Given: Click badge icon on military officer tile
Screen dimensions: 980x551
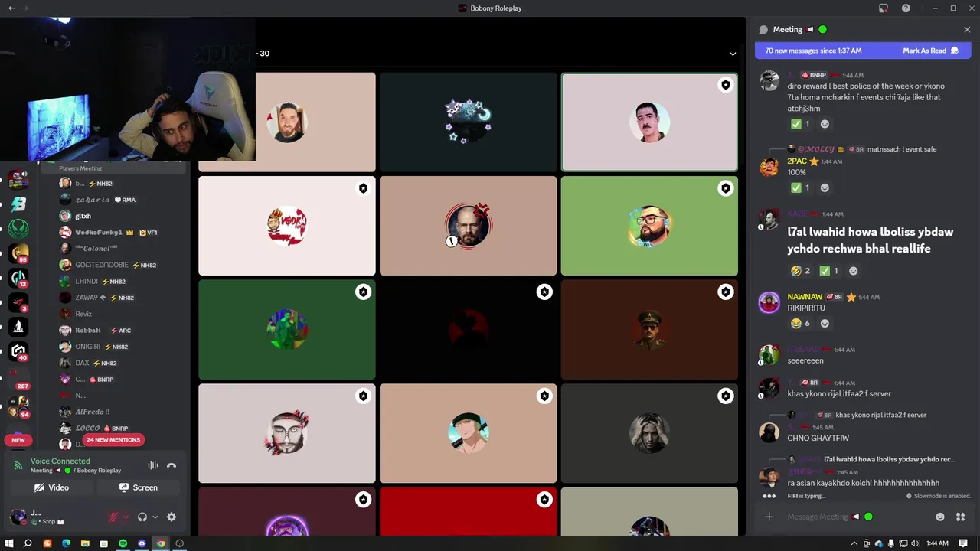Looking at the screenshot, I should tap(725, 292).
